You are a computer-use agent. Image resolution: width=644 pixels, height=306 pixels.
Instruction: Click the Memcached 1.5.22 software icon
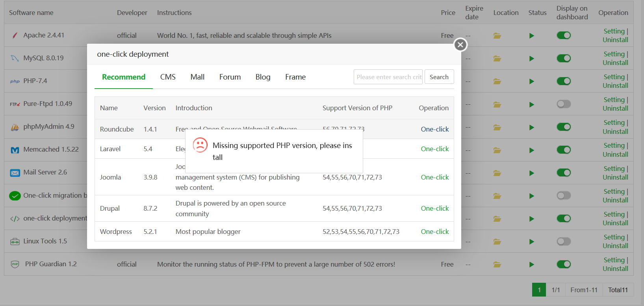tap(15, 150)
